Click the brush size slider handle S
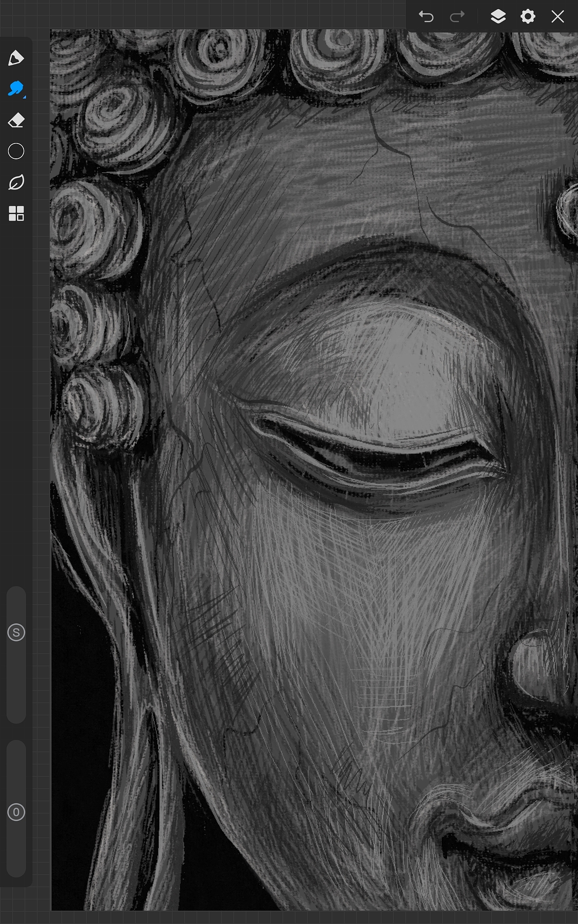Image resolution: width=578 pixels, height=924 pixels. [16, 633]
